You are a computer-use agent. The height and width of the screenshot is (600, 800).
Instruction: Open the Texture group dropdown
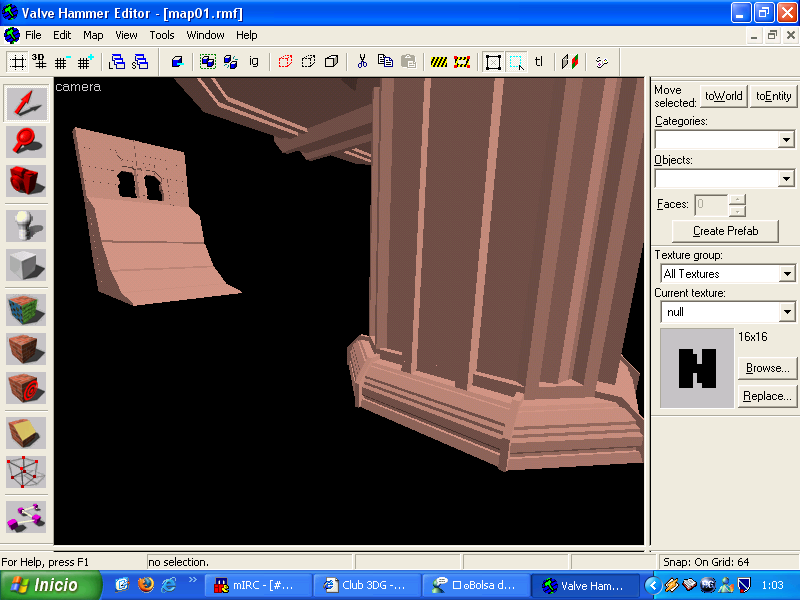coord(787,274)
